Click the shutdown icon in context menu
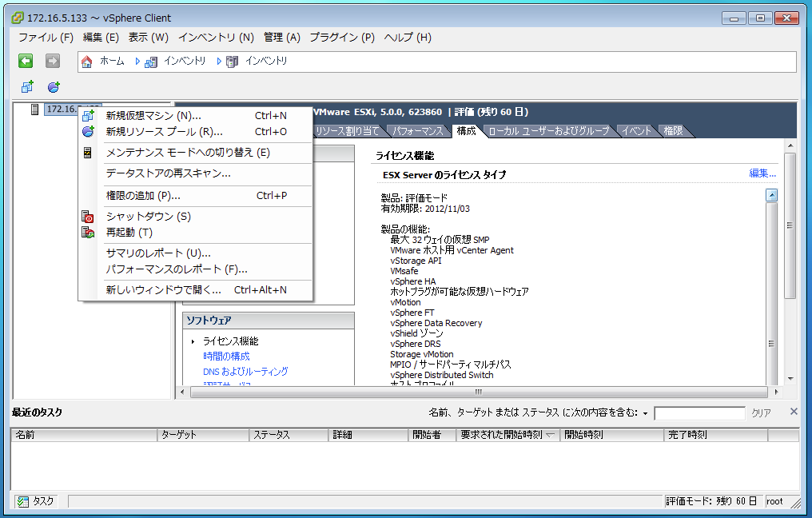 pos(88,217)
